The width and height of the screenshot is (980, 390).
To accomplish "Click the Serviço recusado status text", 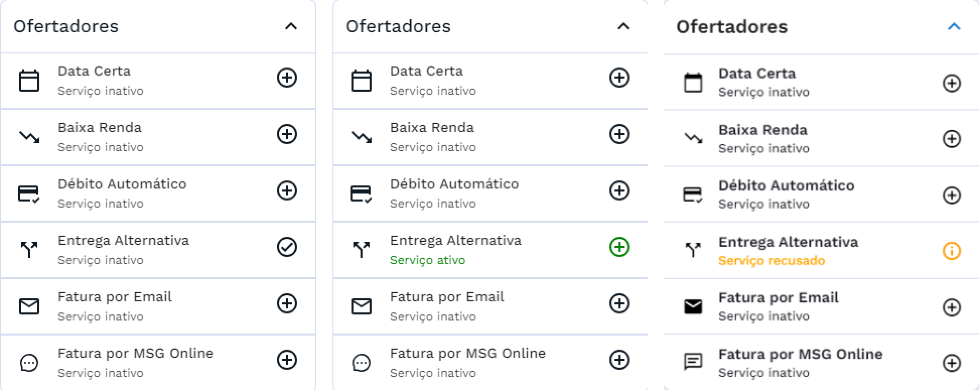I will (x=771, y=261).
